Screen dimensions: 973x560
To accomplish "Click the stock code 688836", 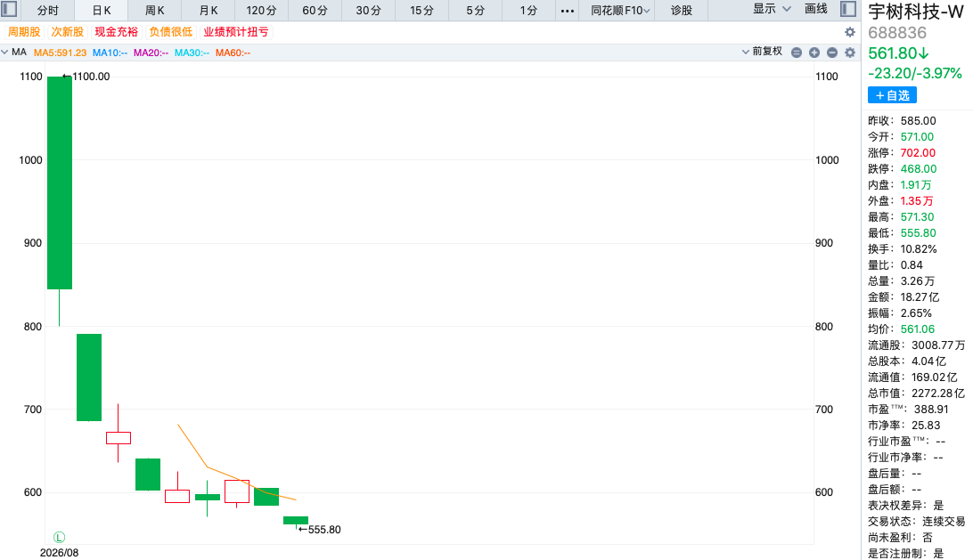I will point(897,33).
